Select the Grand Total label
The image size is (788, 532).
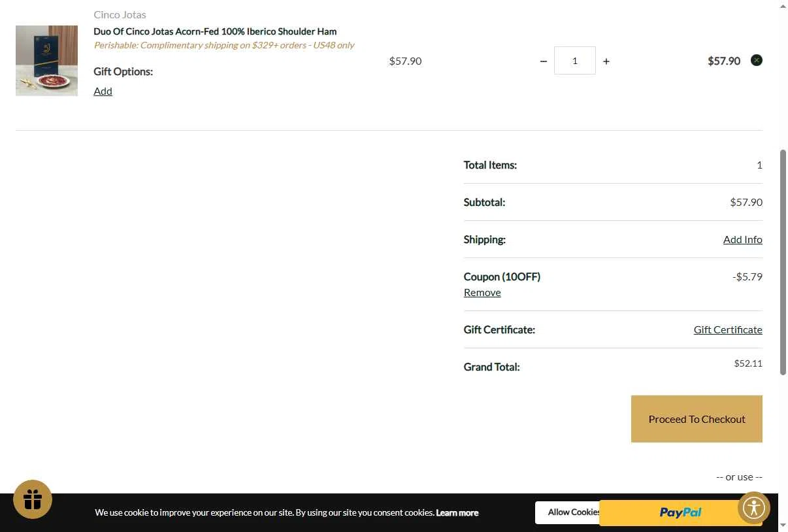(x=491, y=367)
